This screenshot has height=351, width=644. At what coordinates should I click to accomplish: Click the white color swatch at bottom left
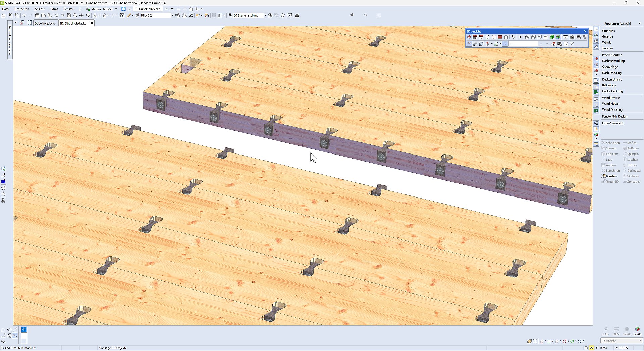[24, 335]
